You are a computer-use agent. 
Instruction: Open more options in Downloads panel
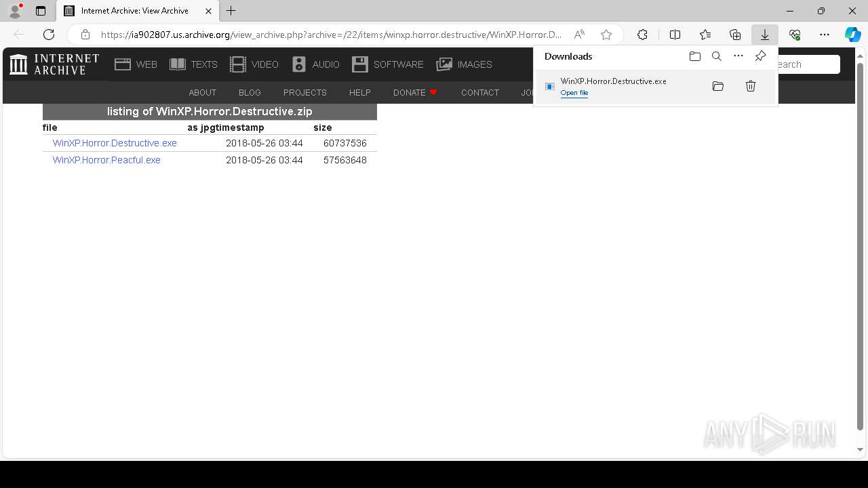point(738,56)
